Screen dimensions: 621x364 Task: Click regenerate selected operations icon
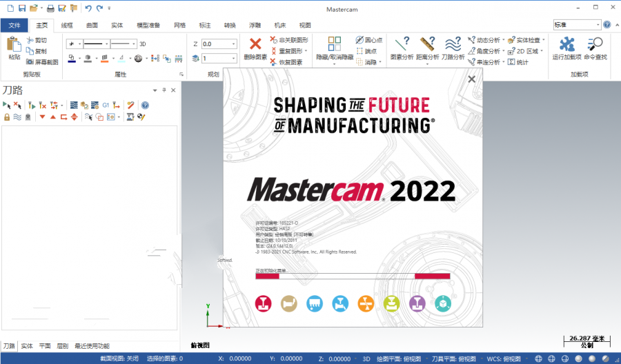(32, 105)
